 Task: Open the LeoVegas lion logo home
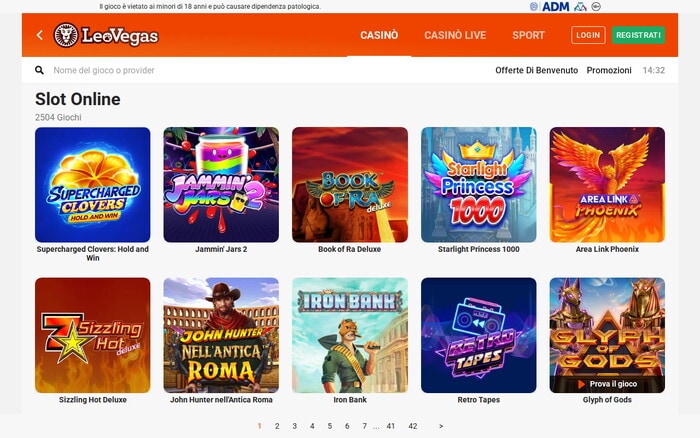[x=106, y=35]
